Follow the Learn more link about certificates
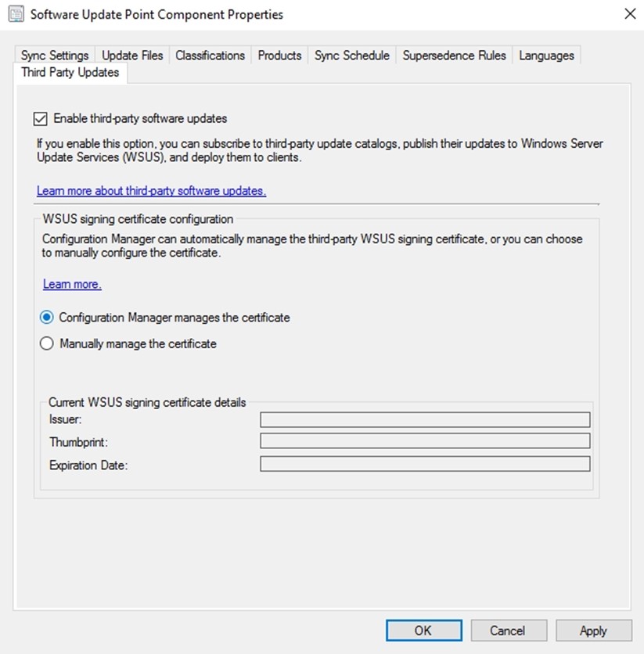Image resolution: width=644 pixels, height=654 pixels. pyautogui.click(x=72, y=284)
